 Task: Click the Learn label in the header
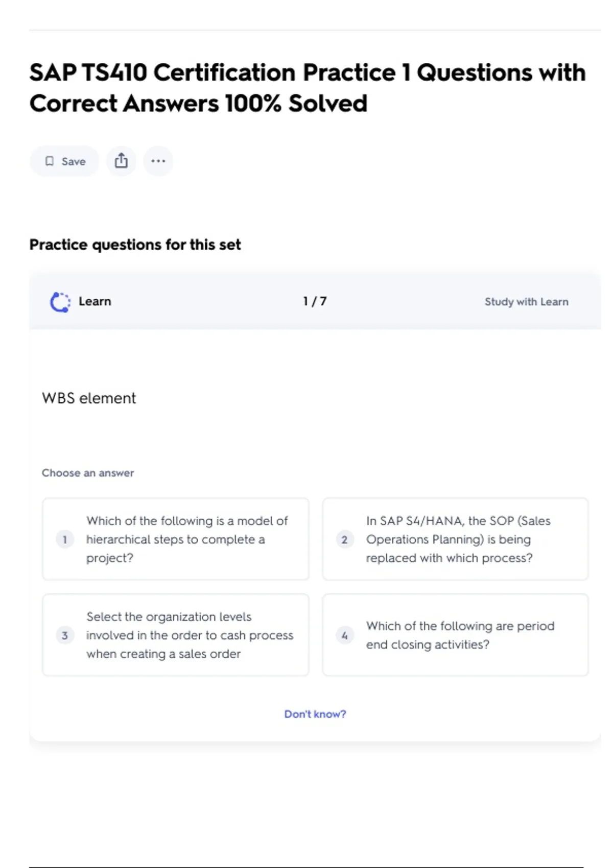(95, 301)
